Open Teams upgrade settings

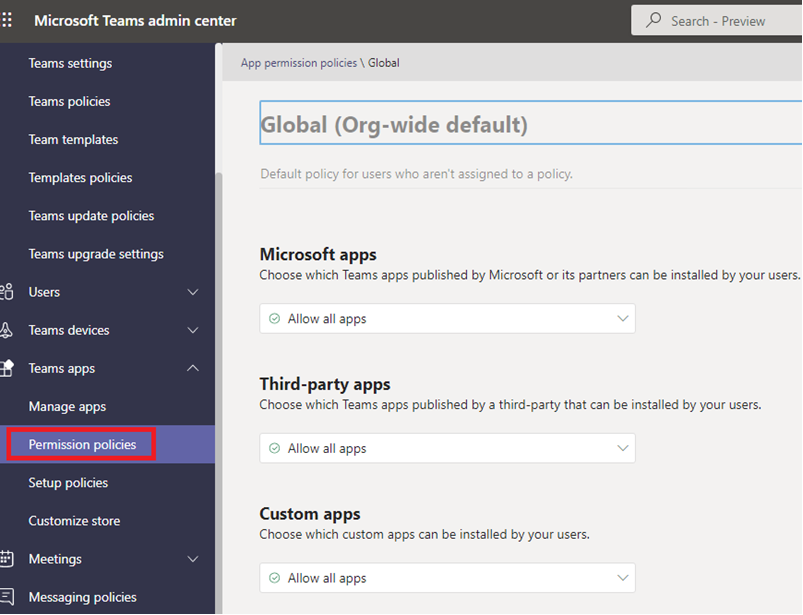(x=96, y=254)
